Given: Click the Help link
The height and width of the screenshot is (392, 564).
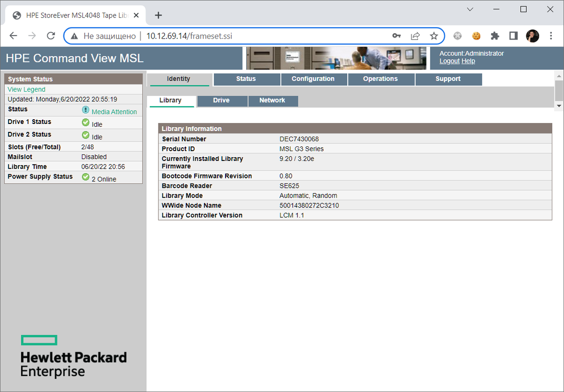Looking at the screenshot, I should pos(468,61).
